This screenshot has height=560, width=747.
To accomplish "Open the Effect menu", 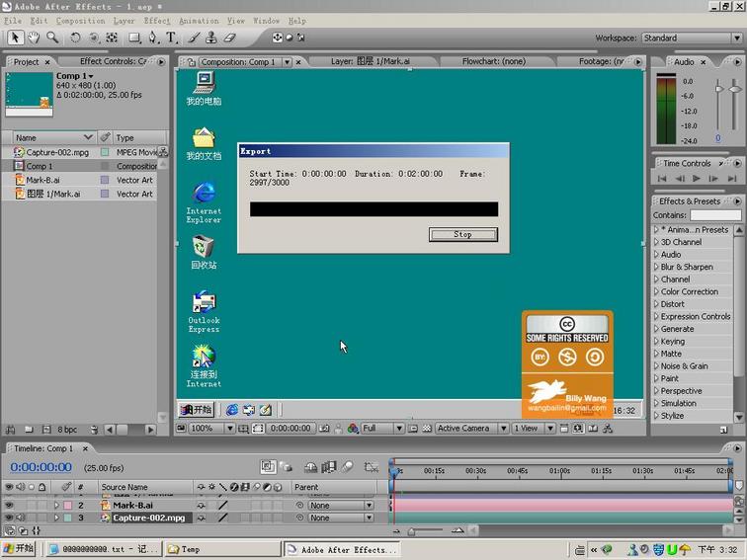I will [x=157, y=21].
